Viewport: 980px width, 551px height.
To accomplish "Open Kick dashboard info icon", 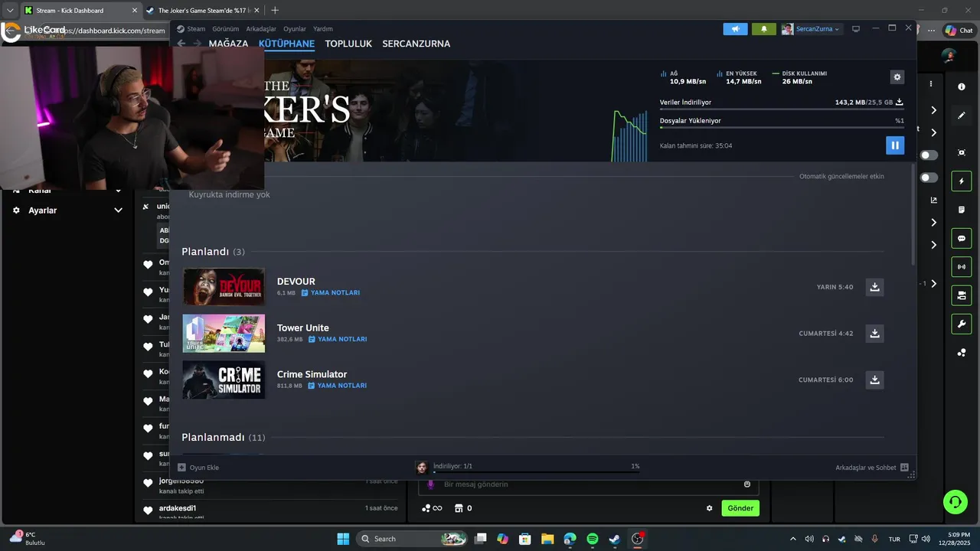I will click(x=962, y=86).
